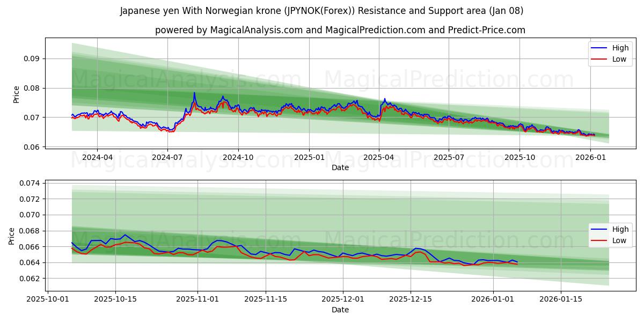Expand the top chart legend box
Screen dimensions: 644x322
(610, 53)
